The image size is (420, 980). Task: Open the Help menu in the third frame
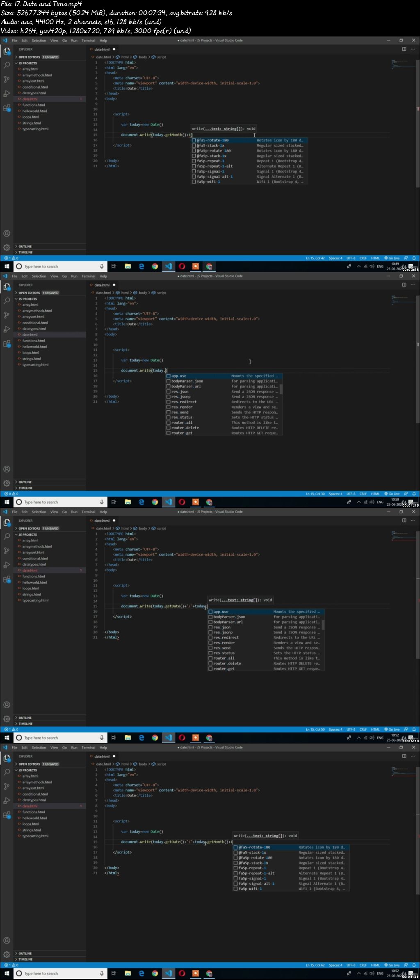coord(103,512)
